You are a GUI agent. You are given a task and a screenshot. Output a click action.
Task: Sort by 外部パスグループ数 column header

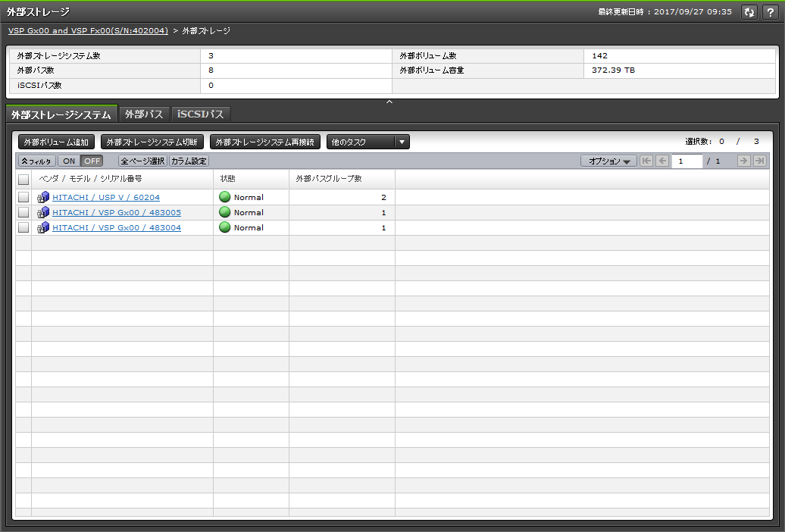342,179
